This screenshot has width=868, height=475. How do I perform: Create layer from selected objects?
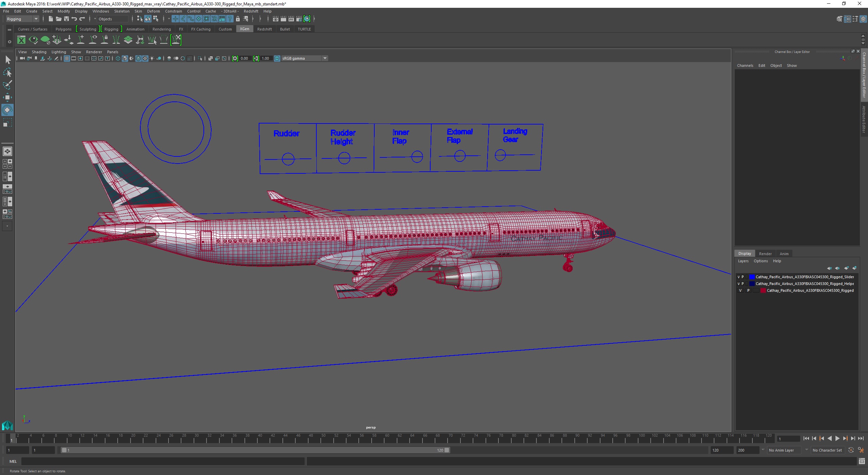(854, 268)
